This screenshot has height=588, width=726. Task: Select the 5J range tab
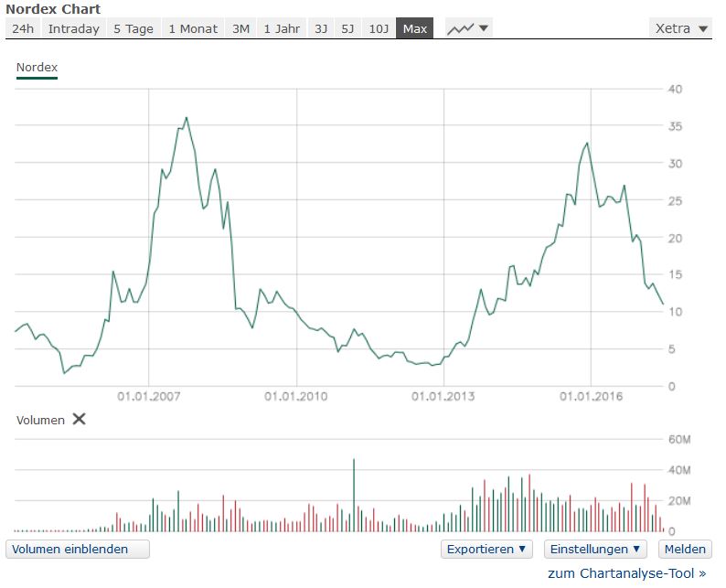coord(347,28)
